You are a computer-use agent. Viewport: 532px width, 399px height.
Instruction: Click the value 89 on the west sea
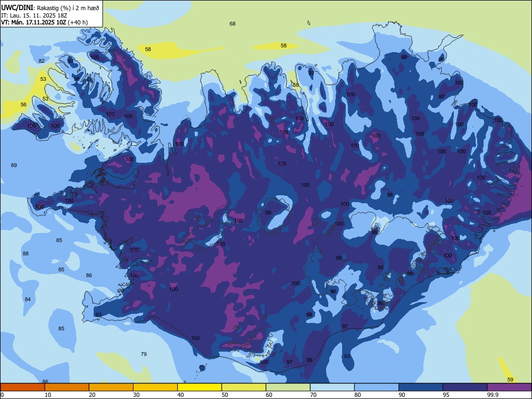click(14, 165)
